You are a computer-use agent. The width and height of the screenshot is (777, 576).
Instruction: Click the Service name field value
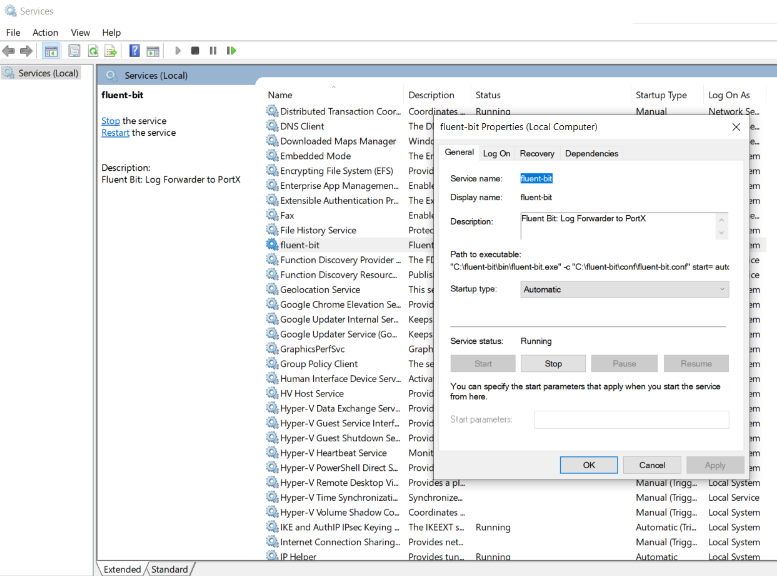pos(536,178)
